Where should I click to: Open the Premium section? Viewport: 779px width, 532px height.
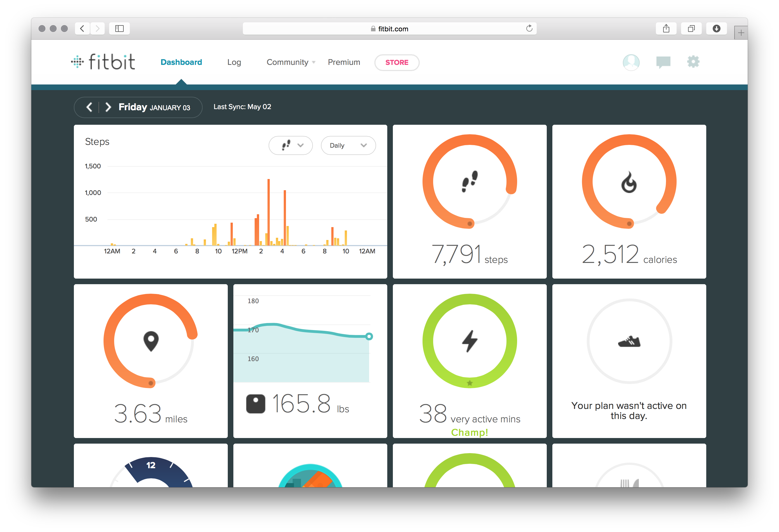pos(344,62)
